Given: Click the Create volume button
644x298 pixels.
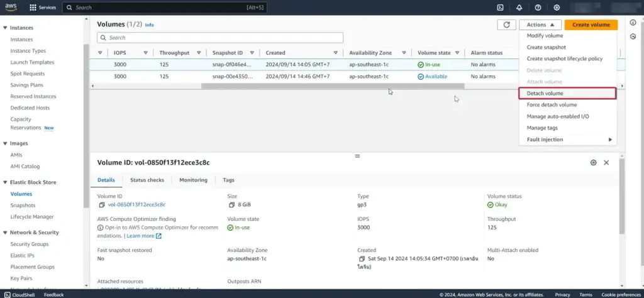Looking at the screenshot, I should 591,25.
